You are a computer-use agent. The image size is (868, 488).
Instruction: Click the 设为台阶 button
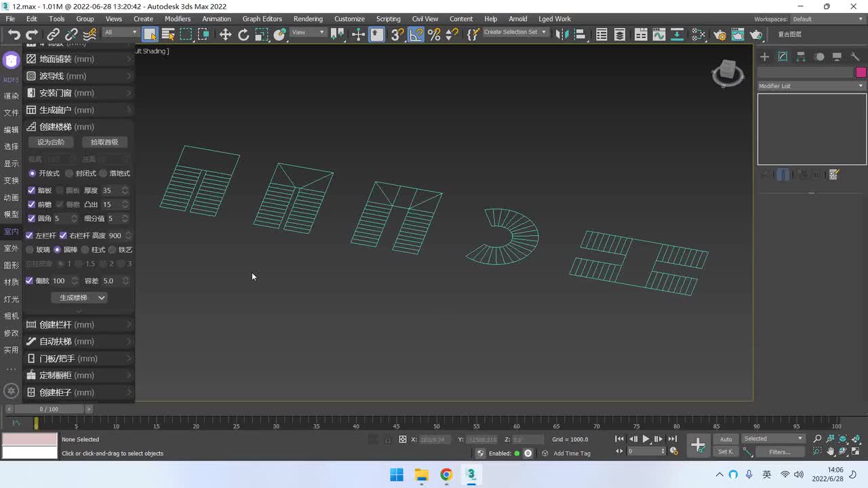click(51, 142)
